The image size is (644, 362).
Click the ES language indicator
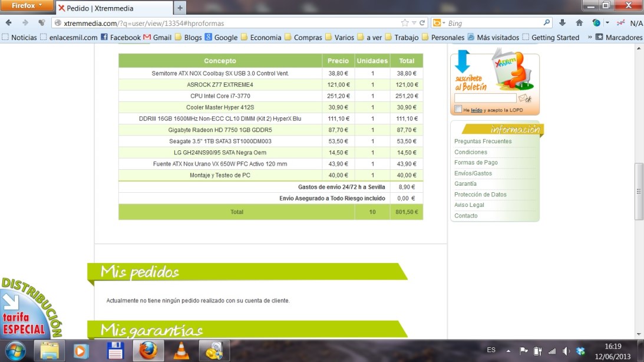click(x=491, y=350)
